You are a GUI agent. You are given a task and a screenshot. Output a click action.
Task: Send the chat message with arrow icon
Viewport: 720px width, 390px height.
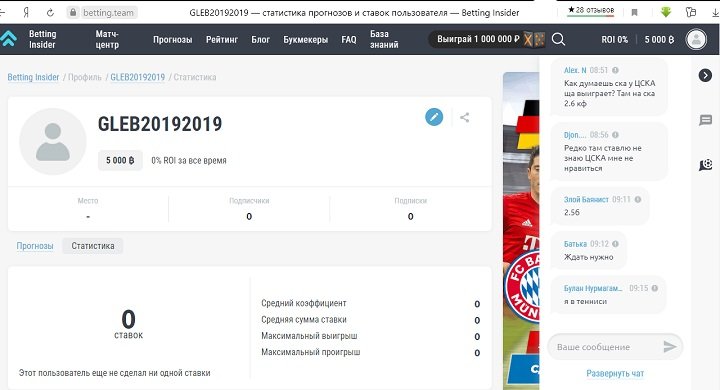(x=670, y=347)
